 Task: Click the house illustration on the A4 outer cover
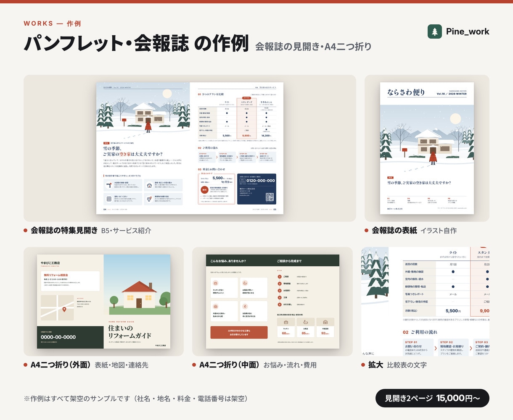(x=139, y=294)
